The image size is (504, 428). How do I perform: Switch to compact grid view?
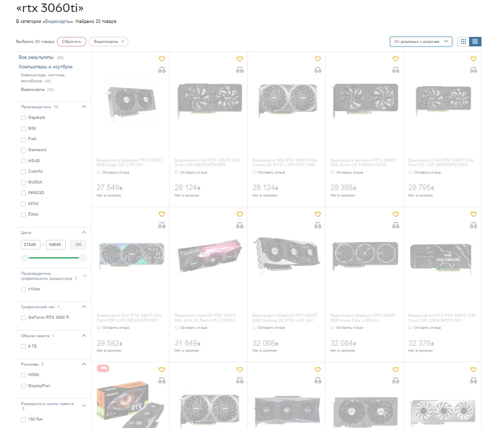coord(475,41)
